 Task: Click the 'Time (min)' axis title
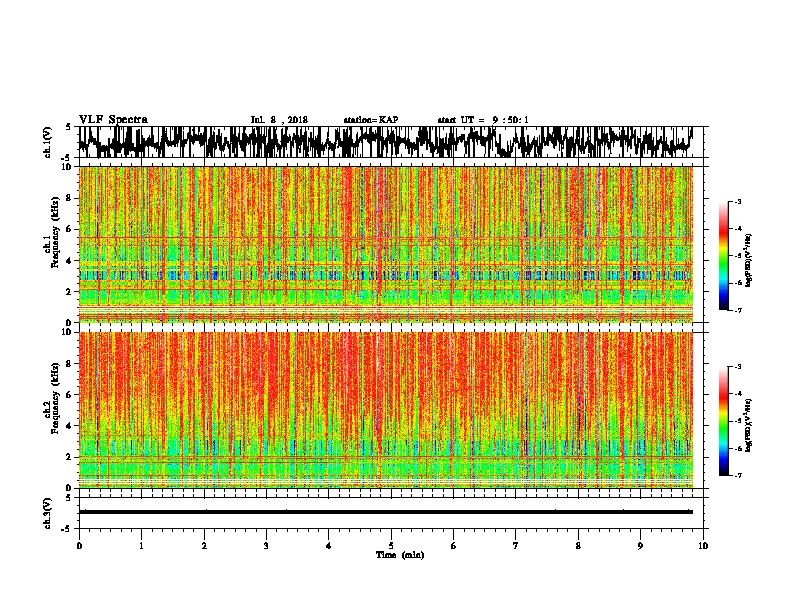(400, 555)
